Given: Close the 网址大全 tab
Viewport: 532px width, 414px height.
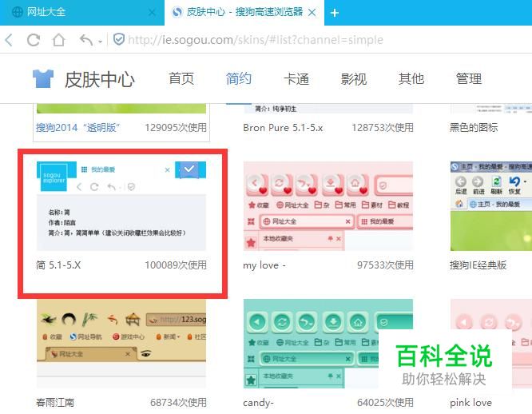Looking at the screenshot, I should click(x=152, y=13).
